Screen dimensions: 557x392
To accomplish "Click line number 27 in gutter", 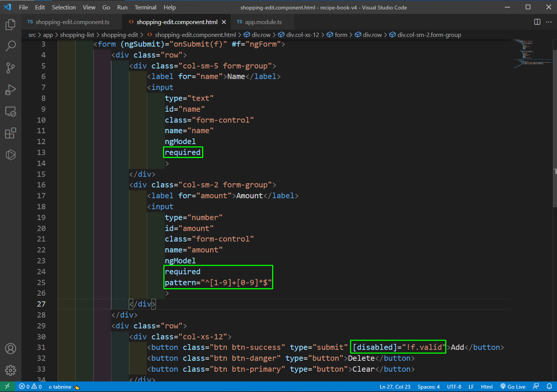I will (x=41, y=304).
